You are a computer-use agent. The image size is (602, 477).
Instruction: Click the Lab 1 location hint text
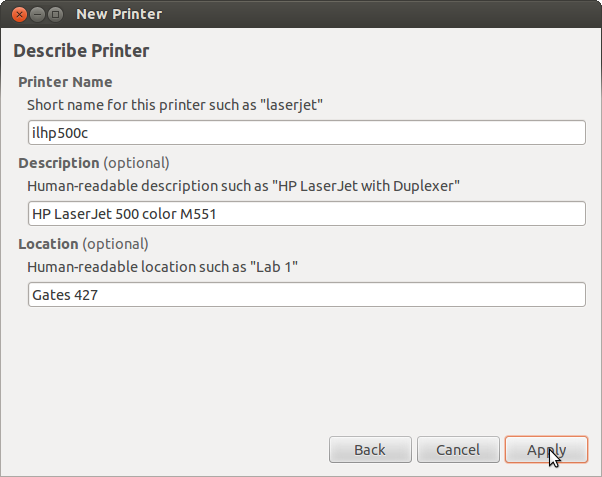click(162, 266)
